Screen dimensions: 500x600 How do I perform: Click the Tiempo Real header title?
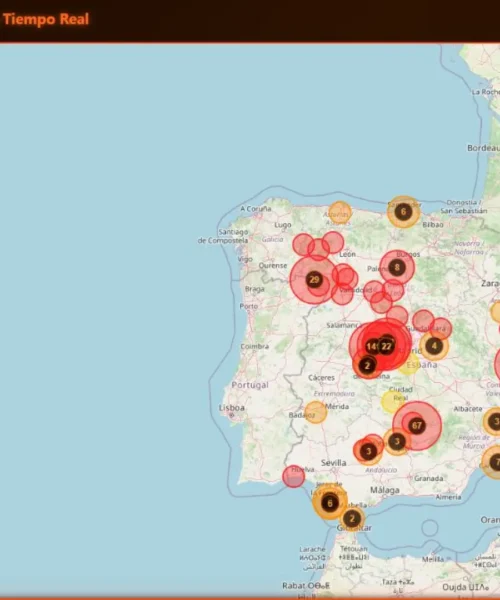tap(46, 19)
